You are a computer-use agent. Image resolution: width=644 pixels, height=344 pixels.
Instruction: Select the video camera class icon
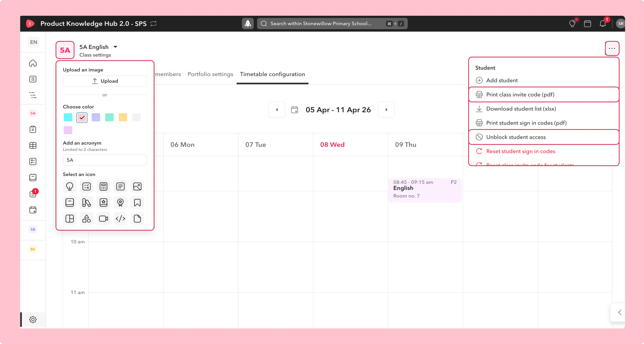point(103,219)
